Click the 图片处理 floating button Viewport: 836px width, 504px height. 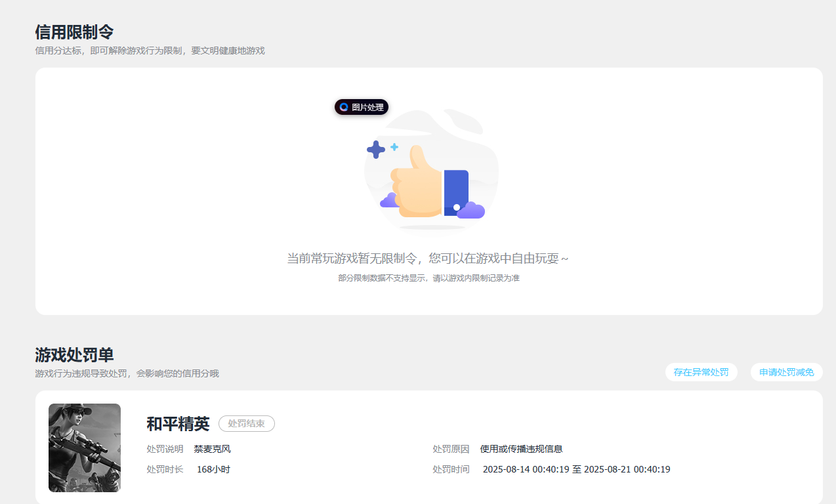[x=362, y=107]
